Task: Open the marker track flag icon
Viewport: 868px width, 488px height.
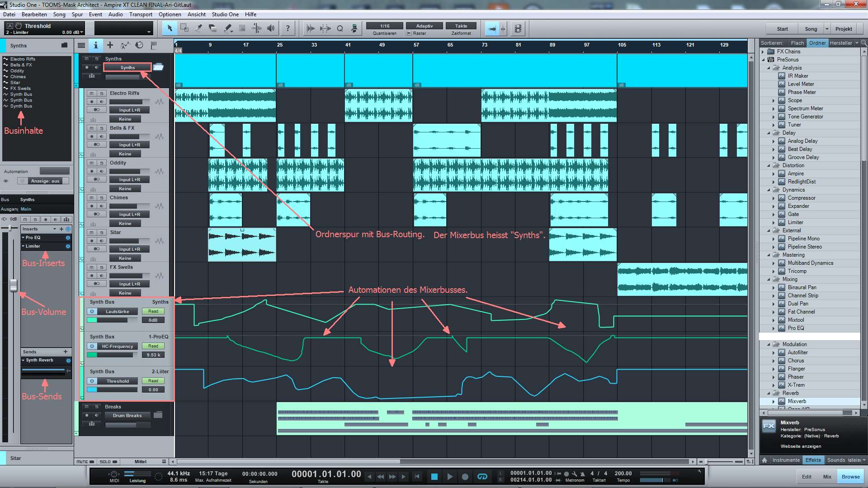Action: [x=154, y=45]
